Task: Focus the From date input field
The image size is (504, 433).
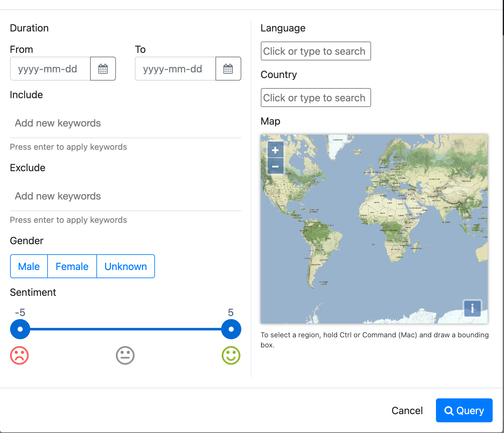Action: (50, 69)
